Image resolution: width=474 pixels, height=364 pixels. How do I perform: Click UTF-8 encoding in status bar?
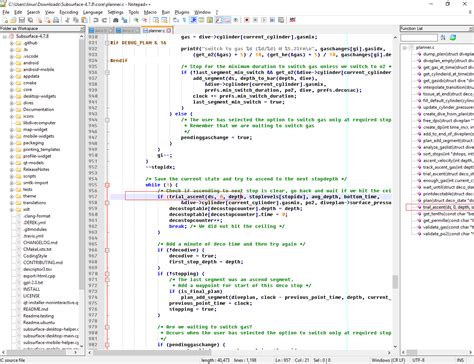coord(418,360)
